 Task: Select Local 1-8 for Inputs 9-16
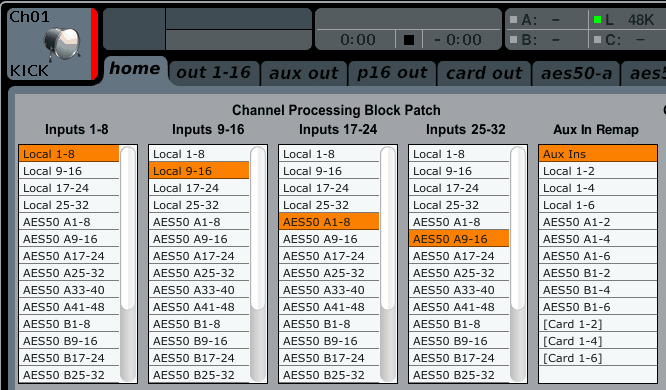click(199, 154)
